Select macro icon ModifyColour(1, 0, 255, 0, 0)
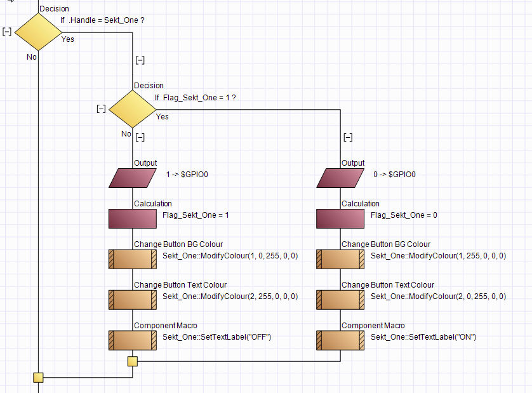The image size is (532, 393). 133,259
